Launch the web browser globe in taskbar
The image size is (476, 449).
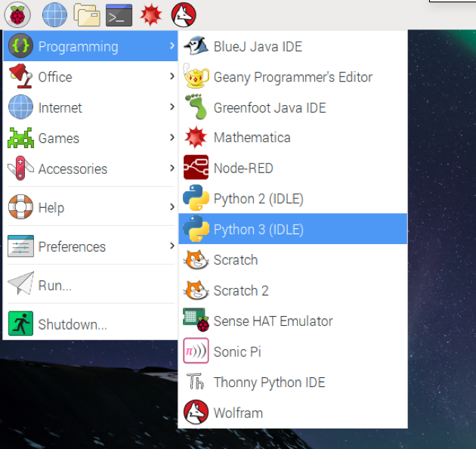pyautogui.click(x=54, y=14)
